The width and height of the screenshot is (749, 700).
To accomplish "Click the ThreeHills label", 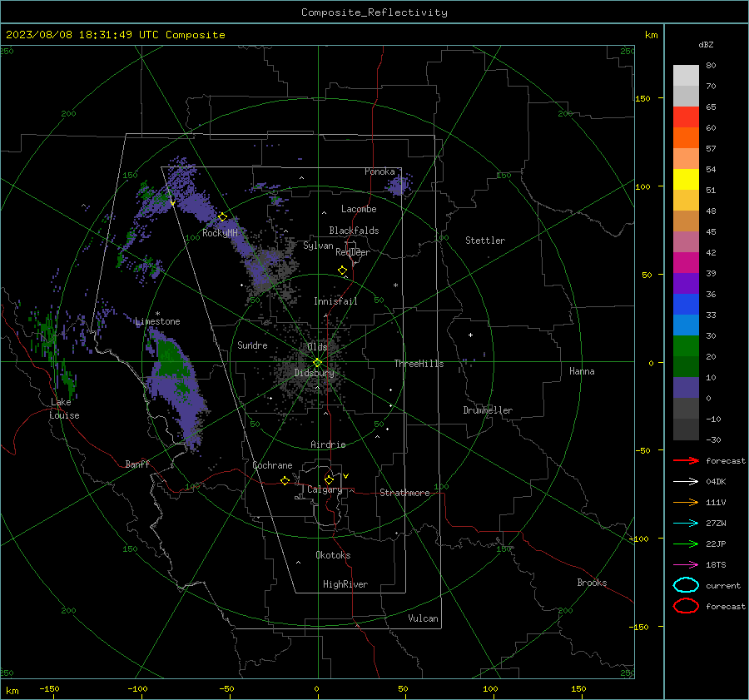I will [x=419, y=364].
